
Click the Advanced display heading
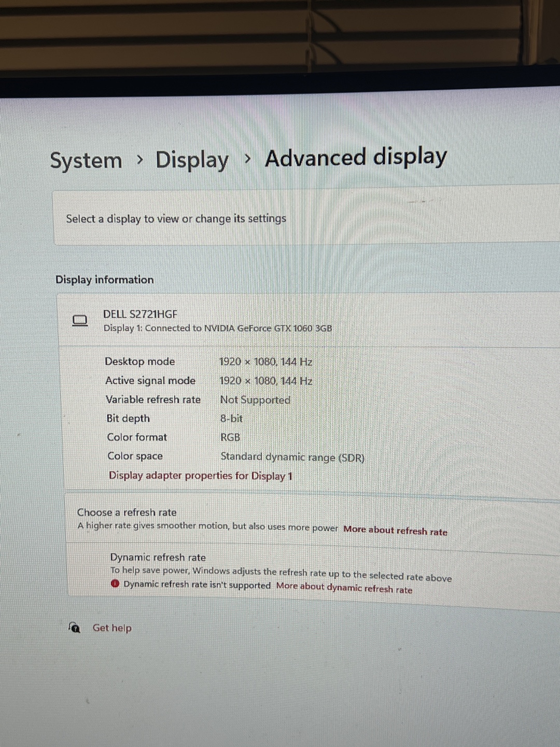click(356, 157)
